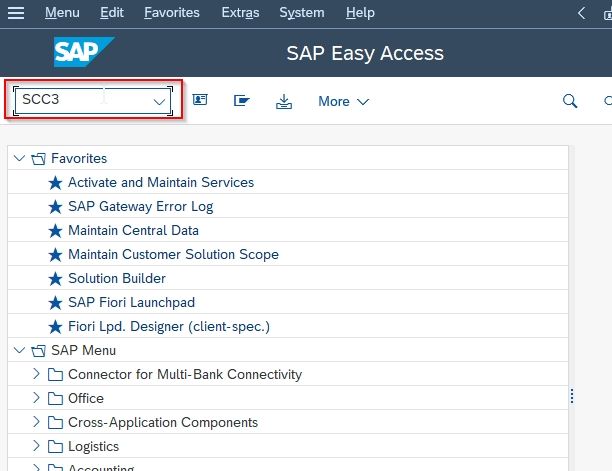
Task: Click the user menu icon beside command field
Action: pos(200,100)
